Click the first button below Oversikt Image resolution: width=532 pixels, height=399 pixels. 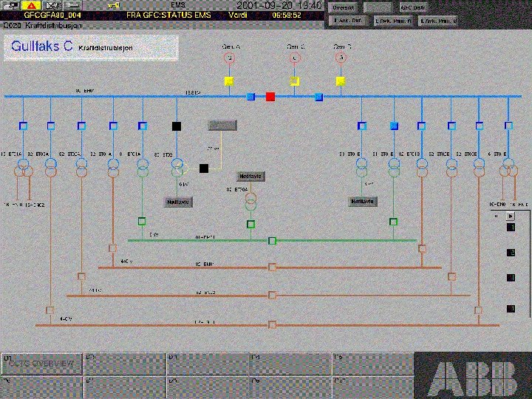[348, 21]
